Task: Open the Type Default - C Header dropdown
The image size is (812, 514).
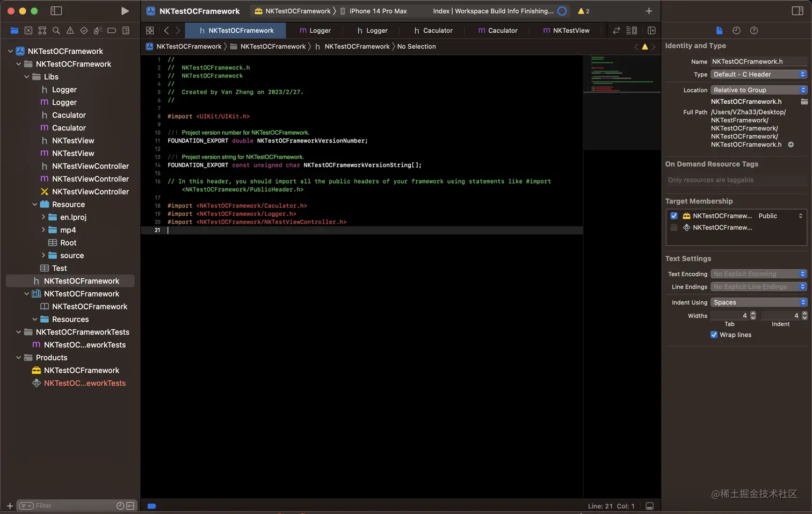Action: pos(759,75)
